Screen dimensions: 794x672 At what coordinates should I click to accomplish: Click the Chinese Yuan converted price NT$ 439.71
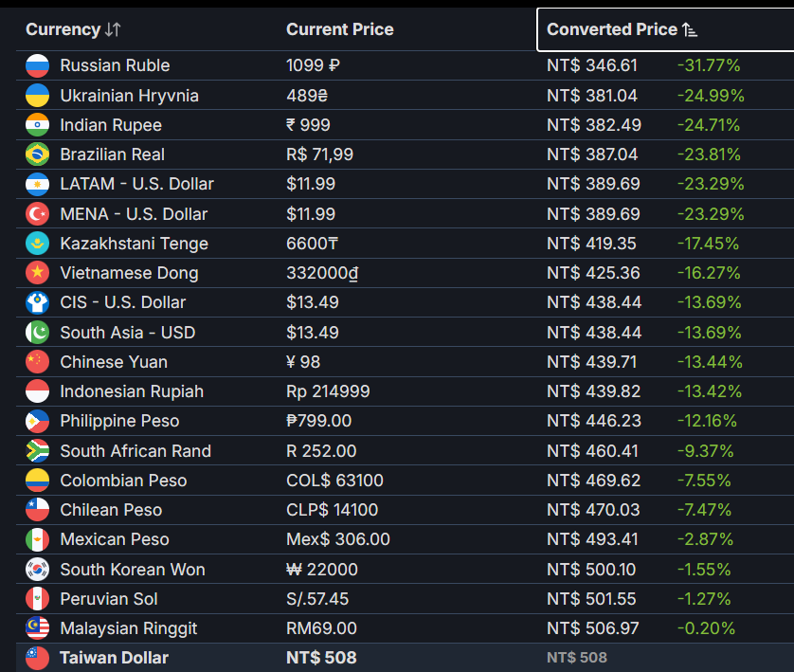(x=591, y=362)
